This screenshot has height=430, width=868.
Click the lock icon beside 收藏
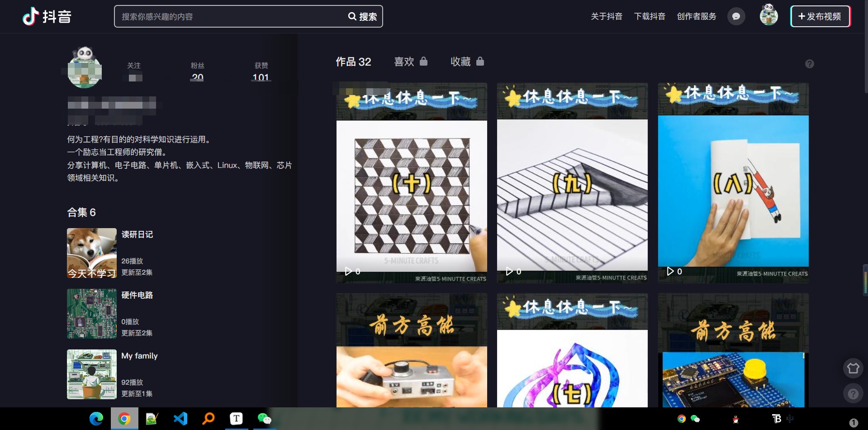click(x=480, y=61)
